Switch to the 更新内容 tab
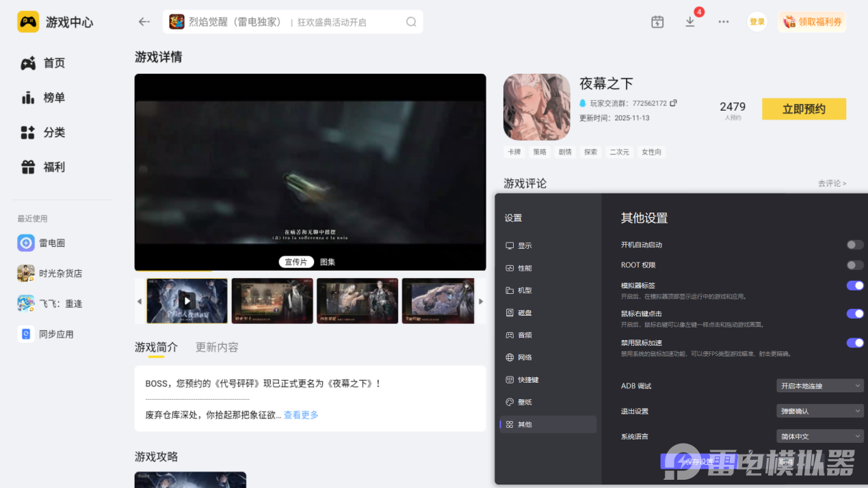The height and width of the screenshot is (488, 868). (x=216, y=347)
